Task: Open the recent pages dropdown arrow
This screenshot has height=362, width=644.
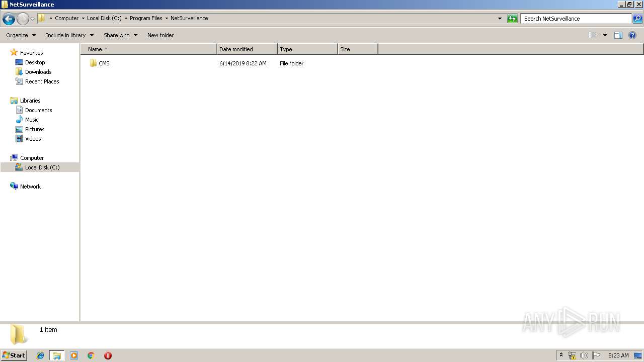Action: tap(33, 19)
